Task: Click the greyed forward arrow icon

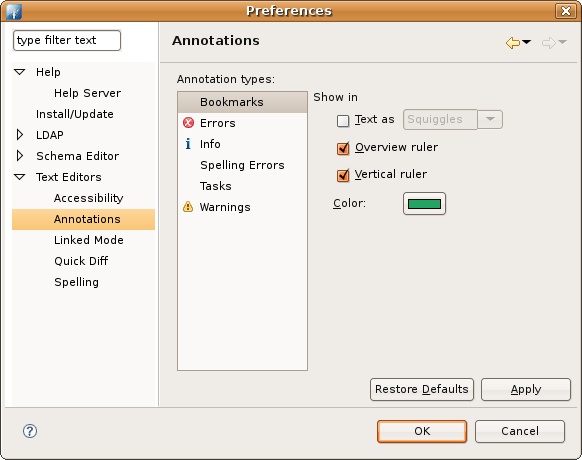Action: (x=549, y=43)
